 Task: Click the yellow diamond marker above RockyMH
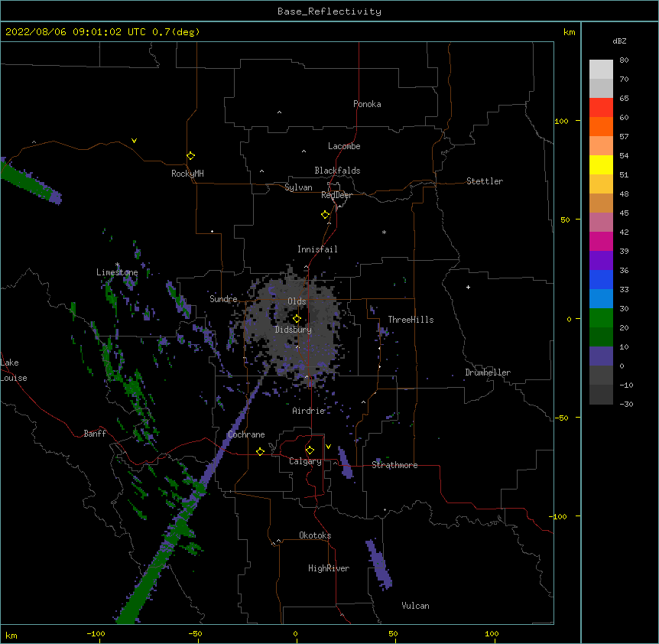190,156
